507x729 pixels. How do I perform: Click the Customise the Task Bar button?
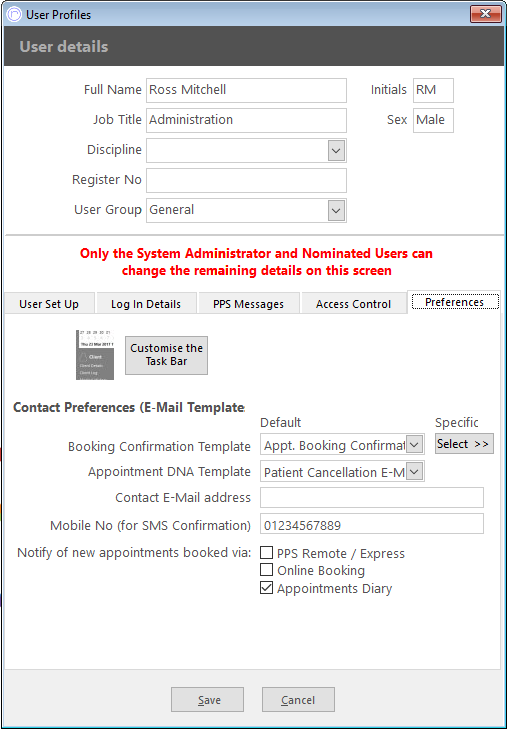(166, 355)
